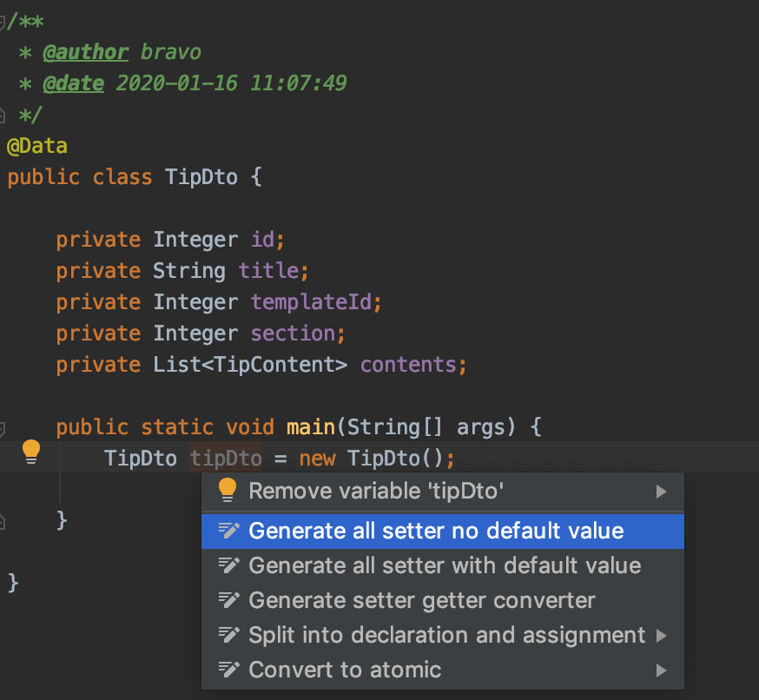Place cursor on the tipDto variable name
Viewport: 759px width, 700px height.
pyautogui.click(x=226, y=458)
